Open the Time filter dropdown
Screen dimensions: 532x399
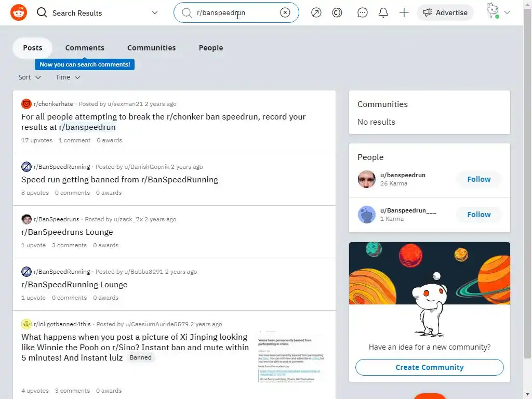pyautogui.click(x=68, y=77)
